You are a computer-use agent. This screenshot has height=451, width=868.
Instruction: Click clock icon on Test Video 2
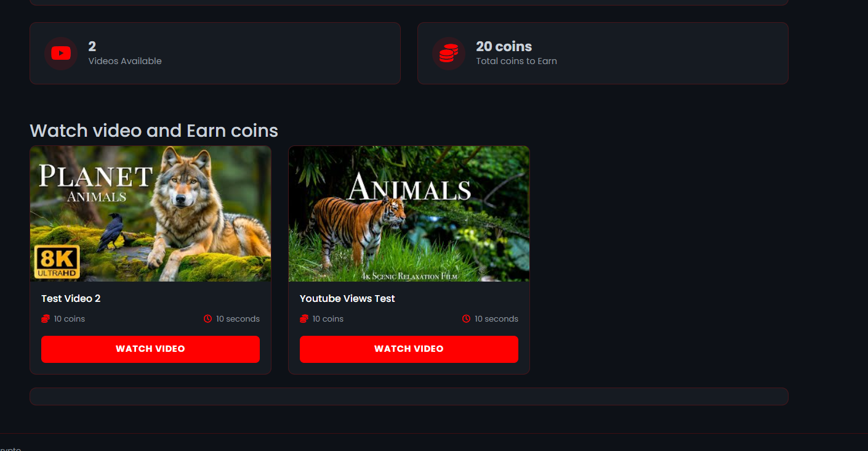[208, 319]
